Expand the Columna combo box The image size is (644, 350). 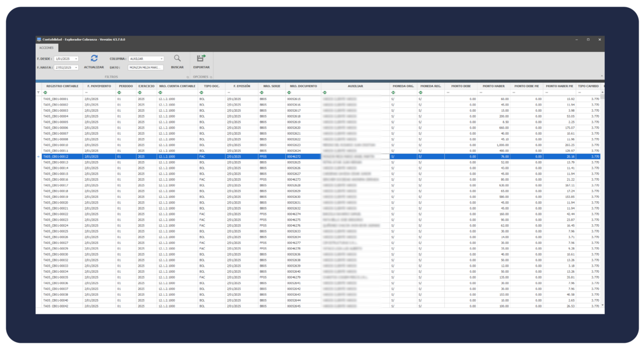pos(162,59)
